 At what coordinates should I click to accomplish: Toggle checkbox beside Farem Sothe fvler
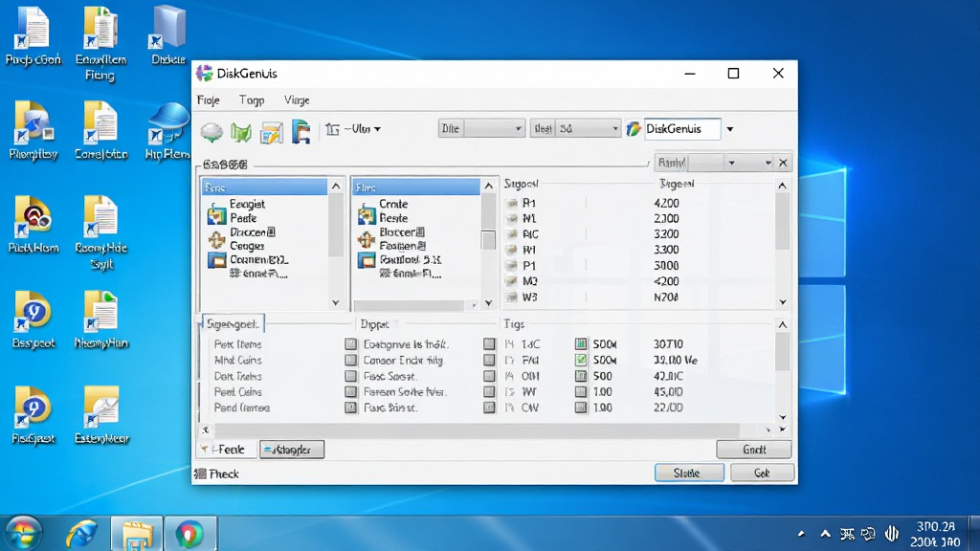click(x=350, y=391)
